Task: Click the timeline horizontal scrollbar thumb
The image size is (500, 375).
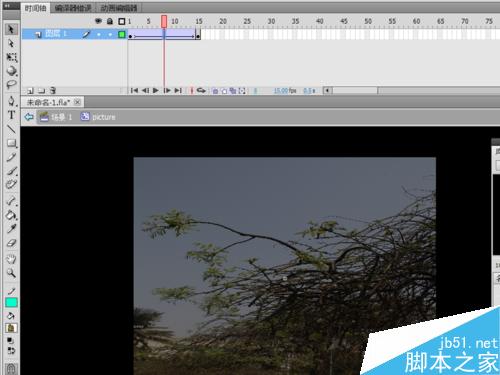Action: pos(355,90)
